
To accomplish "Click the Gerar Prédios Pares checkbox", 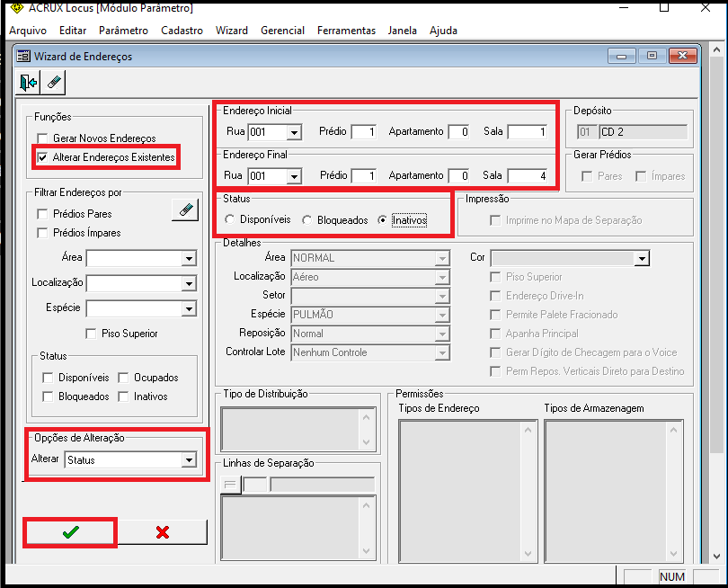I will 587,176.
